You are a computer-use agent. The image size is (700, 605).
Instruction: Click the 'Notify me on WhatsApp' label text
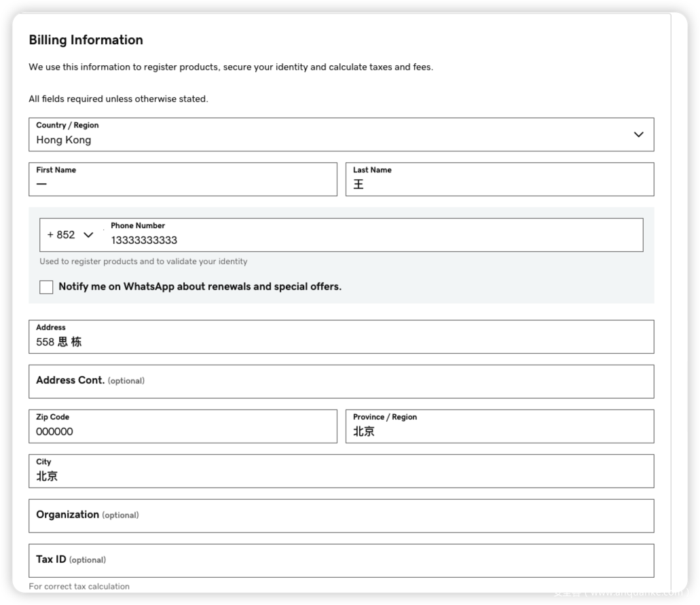[200, 287]
